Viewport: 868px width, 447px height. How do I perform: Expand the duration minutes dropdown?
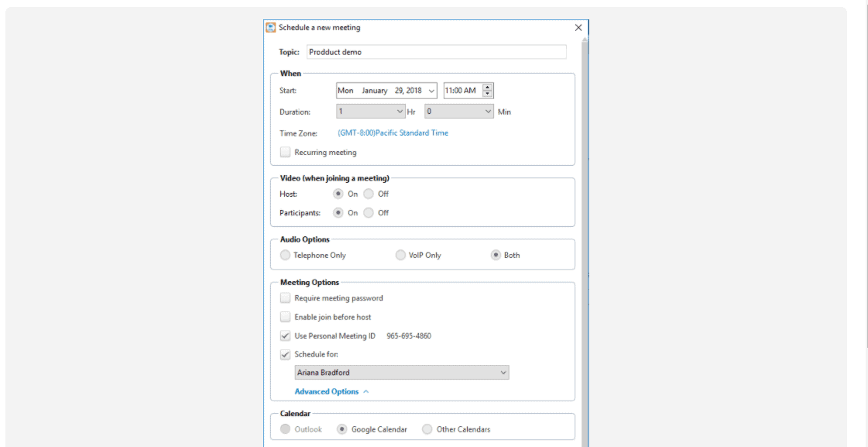coord(488,112)
